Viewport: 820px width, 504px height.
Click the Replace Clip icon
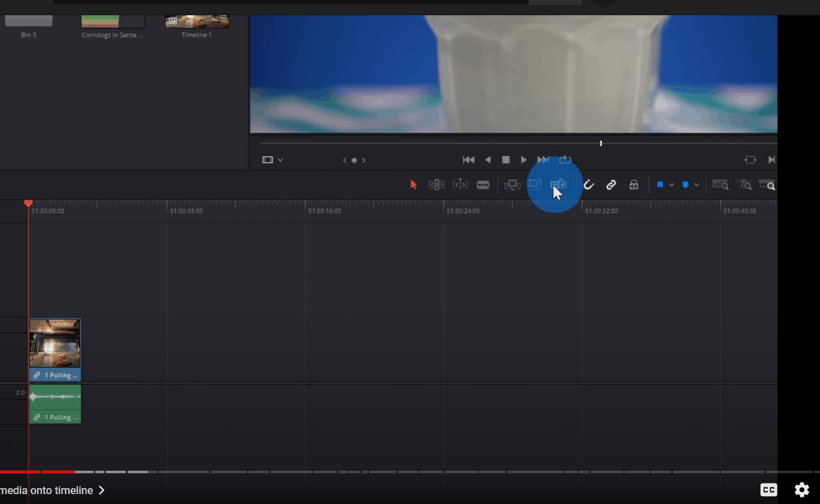tap(559, 185)
